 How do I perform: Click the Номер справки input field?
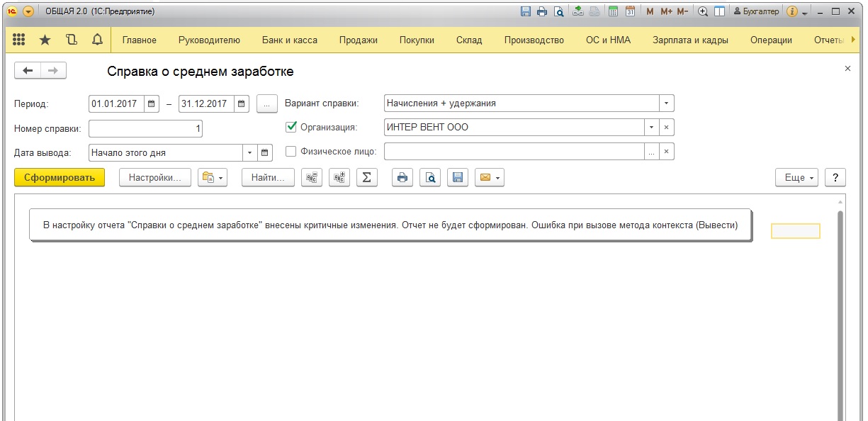(146, 128)
